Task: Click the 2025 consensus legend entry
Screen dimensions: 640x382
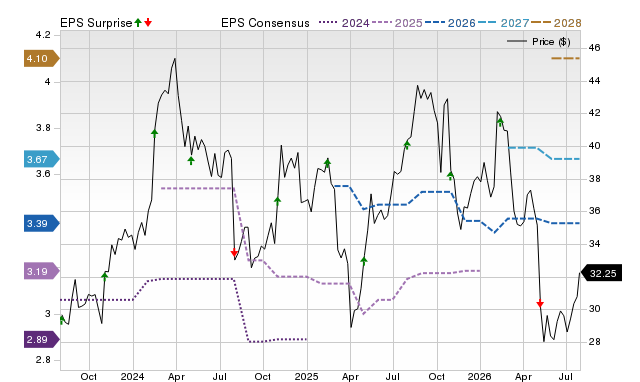Action: (x=397, y=23)
